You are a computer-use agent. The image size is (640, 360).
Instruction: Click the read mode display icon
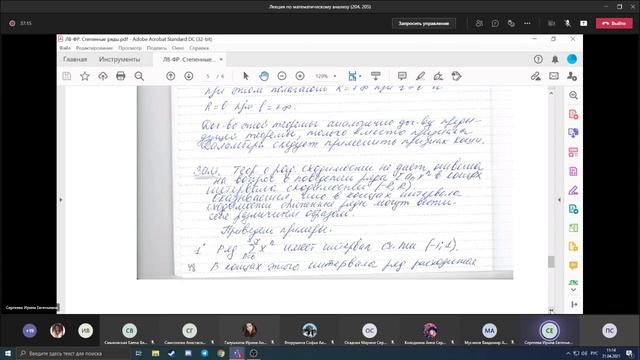pos(376,76)
